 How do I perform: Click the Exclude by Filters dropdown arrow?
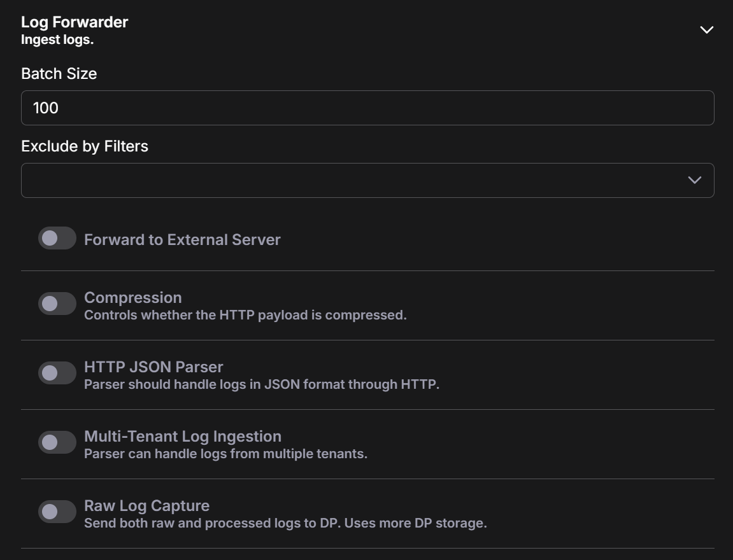(694, 181)
